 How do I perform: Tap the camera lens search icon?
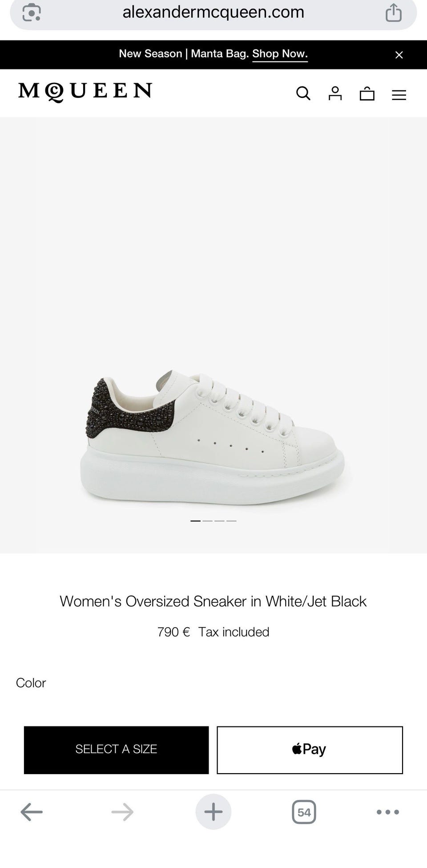(x=32, y=12)
